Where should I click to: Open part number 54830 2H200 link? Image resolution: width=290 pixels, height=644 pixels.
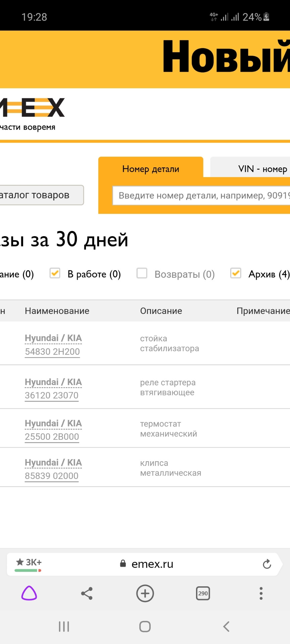click(52, 352)
